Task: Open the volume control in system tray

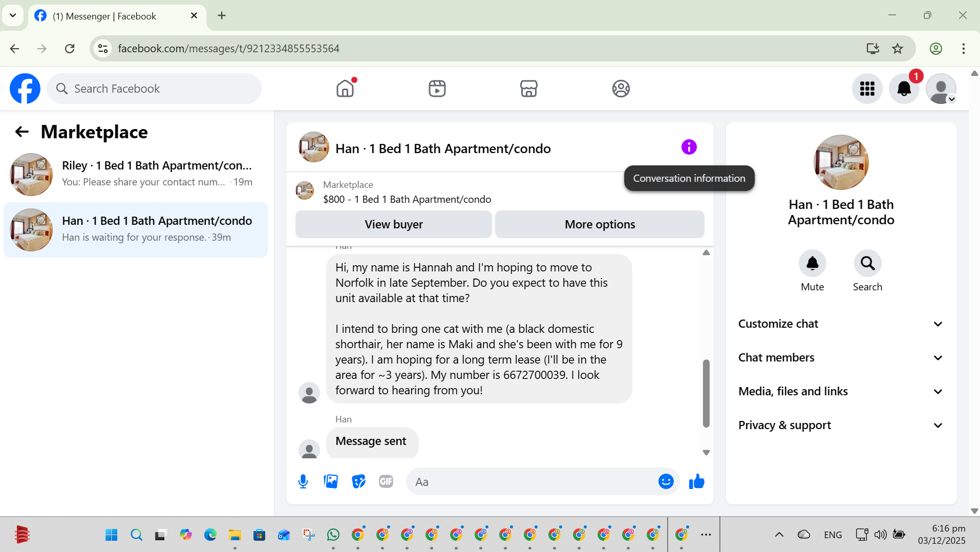Action: pyautogui.click(x=880, y=535)
